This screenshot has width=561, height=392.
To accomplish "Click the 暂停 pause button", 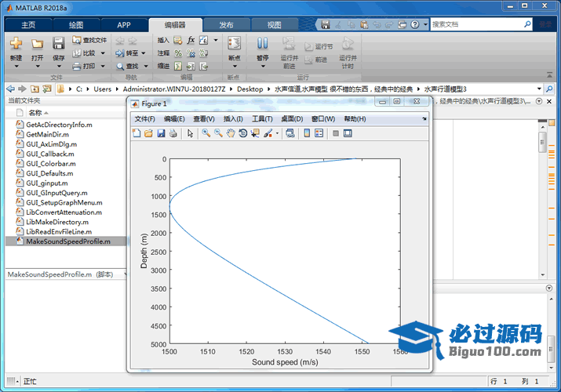I will (x=263, y=52).
